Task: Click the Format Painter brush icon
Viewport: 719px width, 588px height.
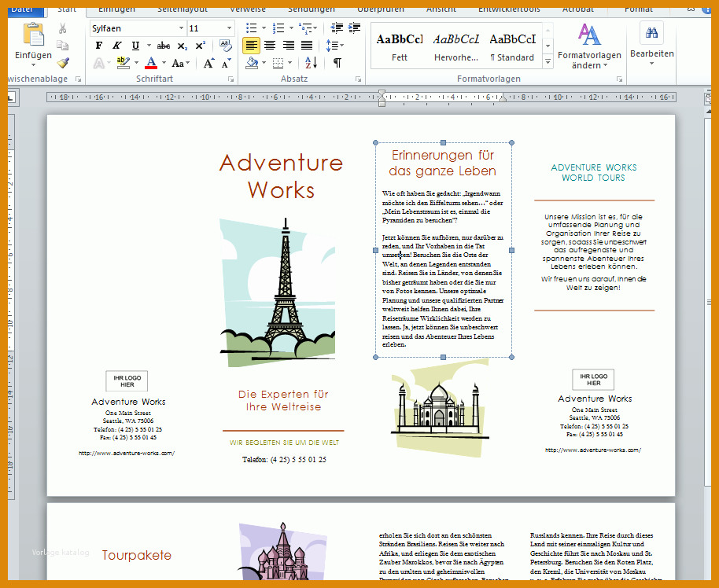Action: [x=63, y=62]
